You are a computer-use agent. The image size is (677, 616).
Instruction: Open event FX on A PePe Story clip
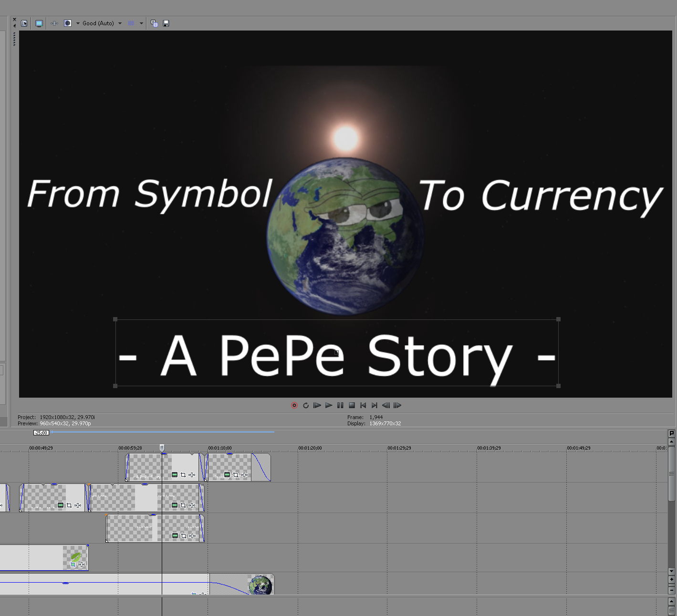tap(192, 475)
